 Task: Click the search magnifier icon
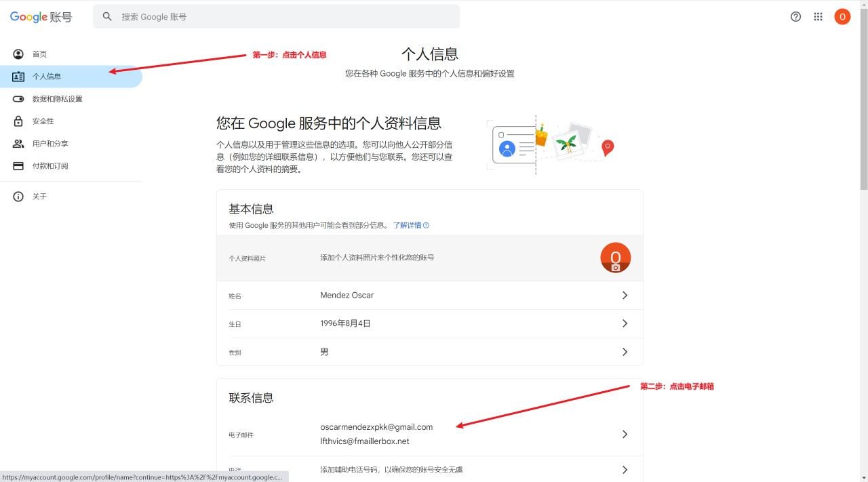click(x=107, y=17)
